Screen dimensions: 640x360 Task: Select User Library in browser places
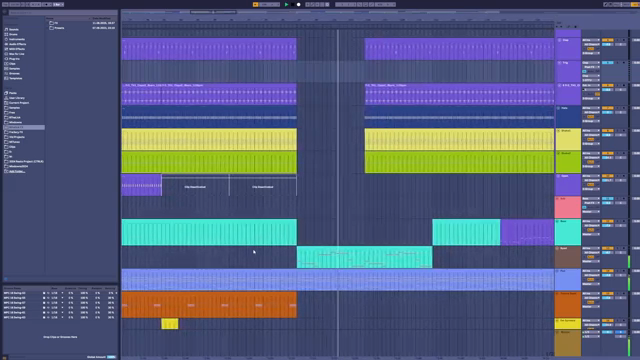[x=17, y=98]
